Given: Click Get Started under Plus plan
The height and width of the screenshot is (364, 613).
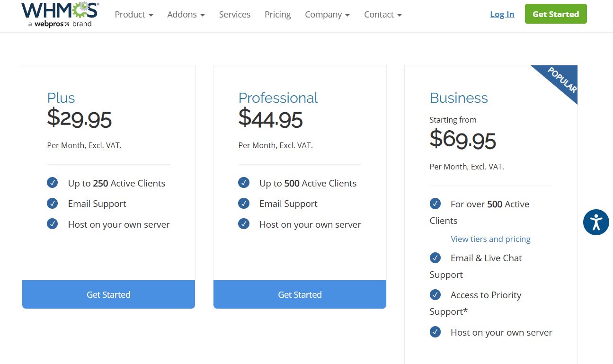Looking at the screenshot, I should [108, 294].
